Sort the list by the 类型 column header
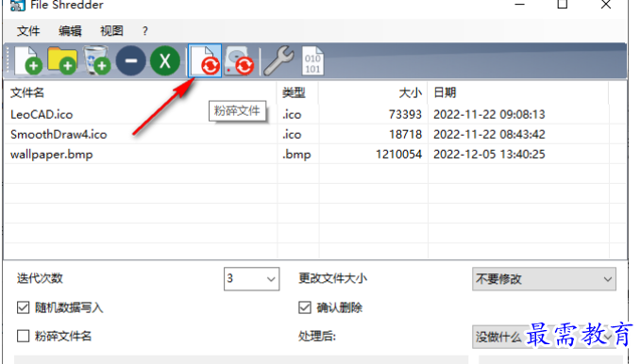Image resolution: width=641 pixels, height=364 pixels. (x=297, y=92)
